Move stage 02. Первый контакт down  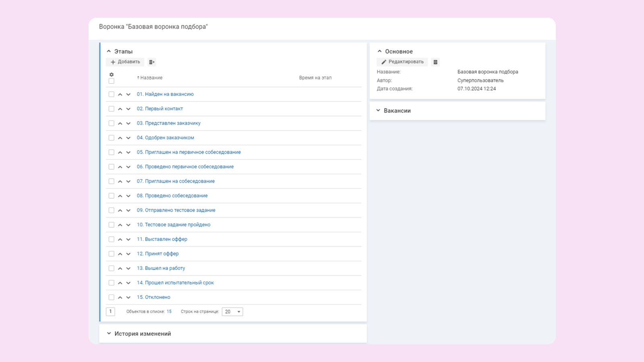(128, 109)
